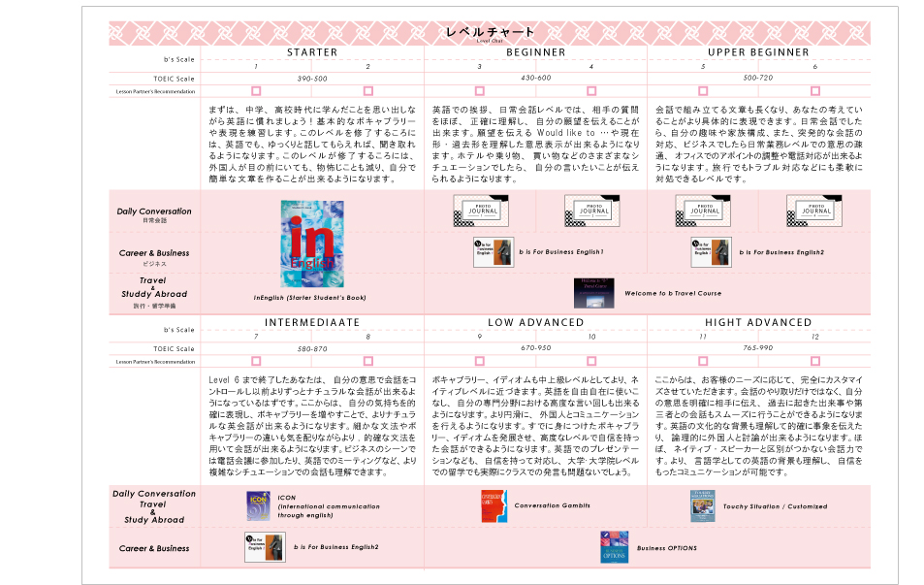
Task: Click the Photo Journal thumbnail in level 3 column
Action: coord(481,211)
